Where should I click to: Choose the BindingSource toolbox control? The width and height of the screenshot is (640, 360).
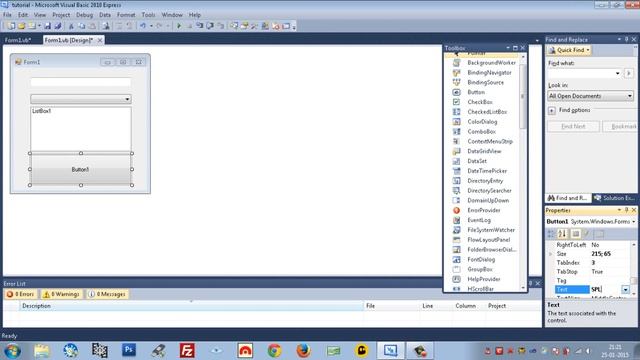click(x=485, y=82)
